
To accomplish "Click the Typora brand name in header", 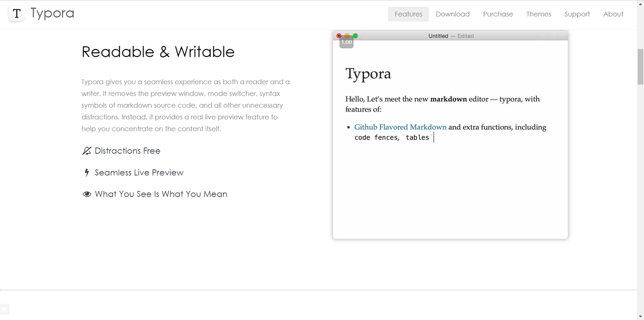I will (52, 13).
